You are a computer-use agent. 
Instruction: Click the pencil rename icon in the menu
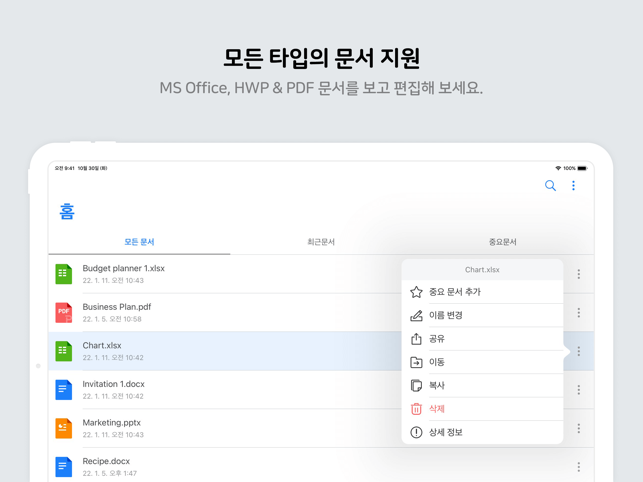(x=416, y=315)
